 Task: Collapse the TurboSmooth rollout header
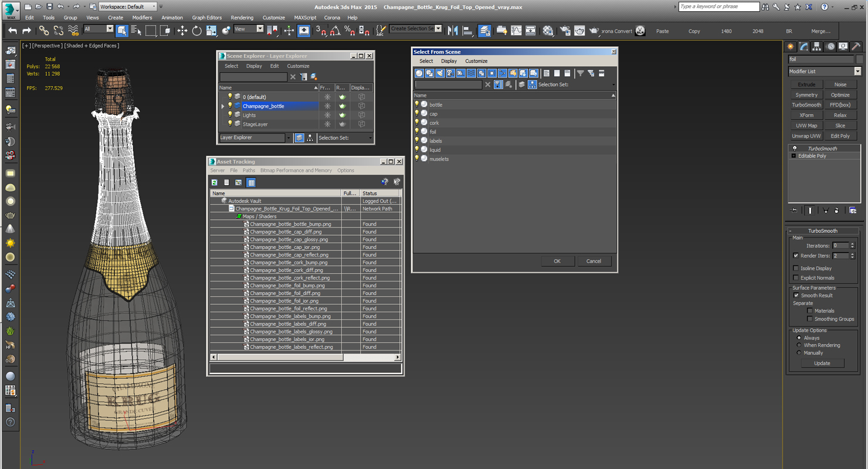point(823,231)
